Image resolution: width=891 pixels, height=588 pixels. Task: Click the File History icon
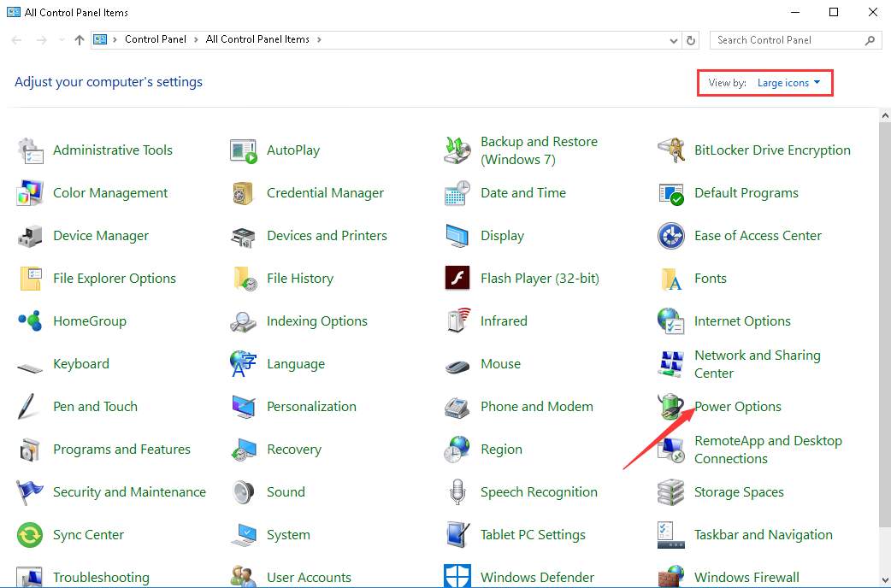click(x=244, y=279)
